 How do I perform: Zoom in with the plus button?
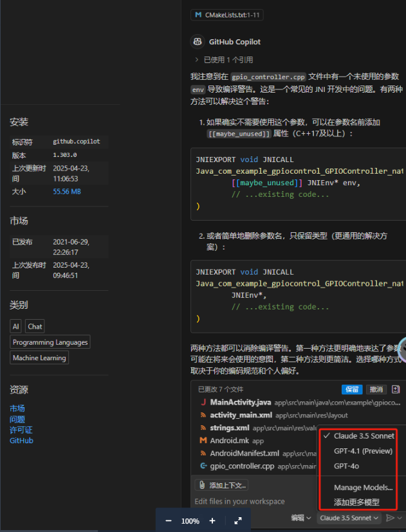[212, 521]
